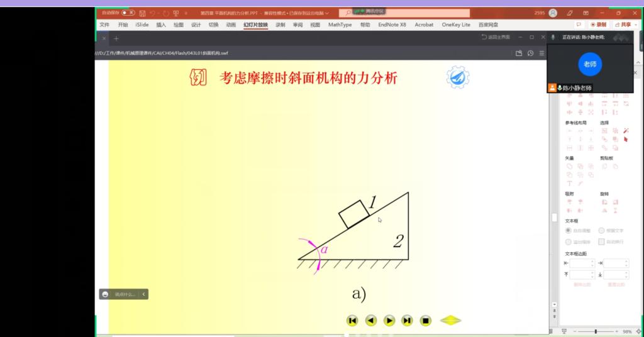Select the 自动调整 radio option
Viewport: 644px width, 337px height.
pyautogui.click(x=568, y=231)
